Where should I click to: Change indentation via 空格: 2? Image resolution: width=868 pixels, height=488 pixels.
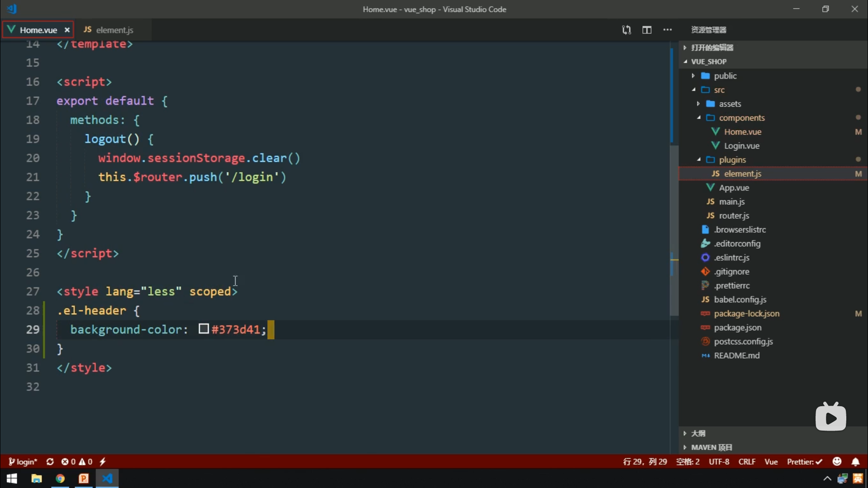click(x=688, y=462)
